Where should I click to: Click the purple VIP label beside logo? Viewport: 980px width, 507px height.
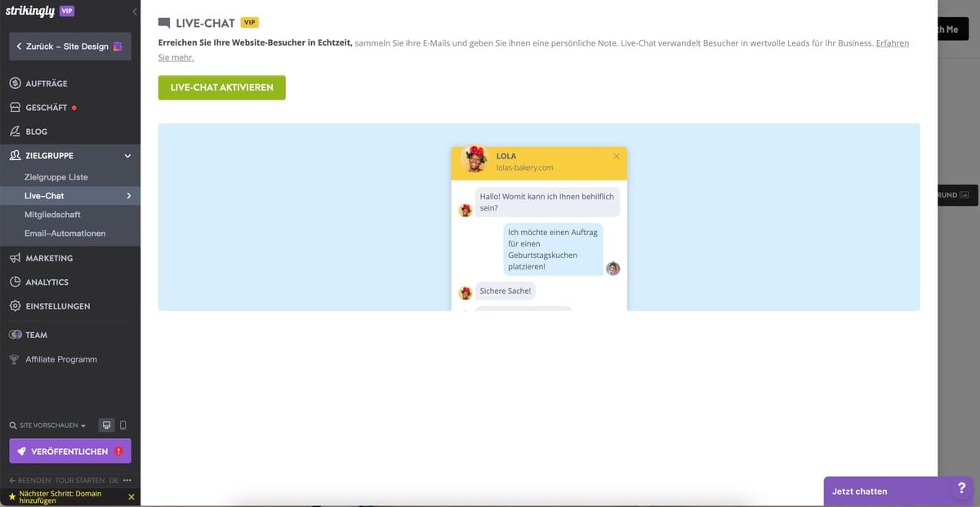click(67, 11)
